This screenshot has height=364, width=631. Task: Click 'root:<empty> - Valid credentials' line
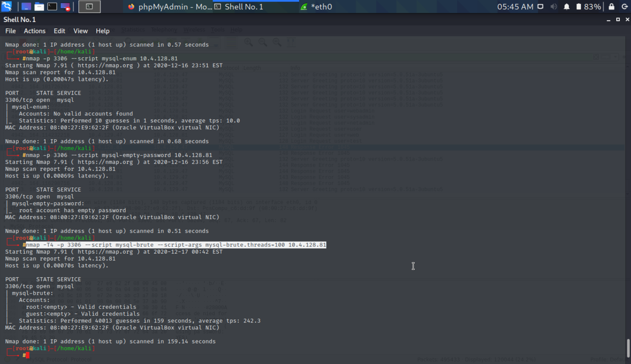point(81,307)
